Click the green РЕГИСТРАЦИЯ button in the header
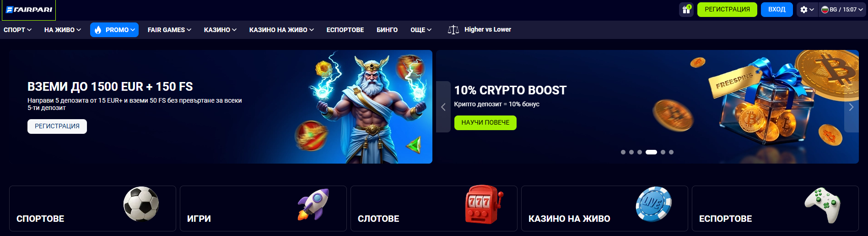This screenshot has height=236, width=868. [727, 10]
